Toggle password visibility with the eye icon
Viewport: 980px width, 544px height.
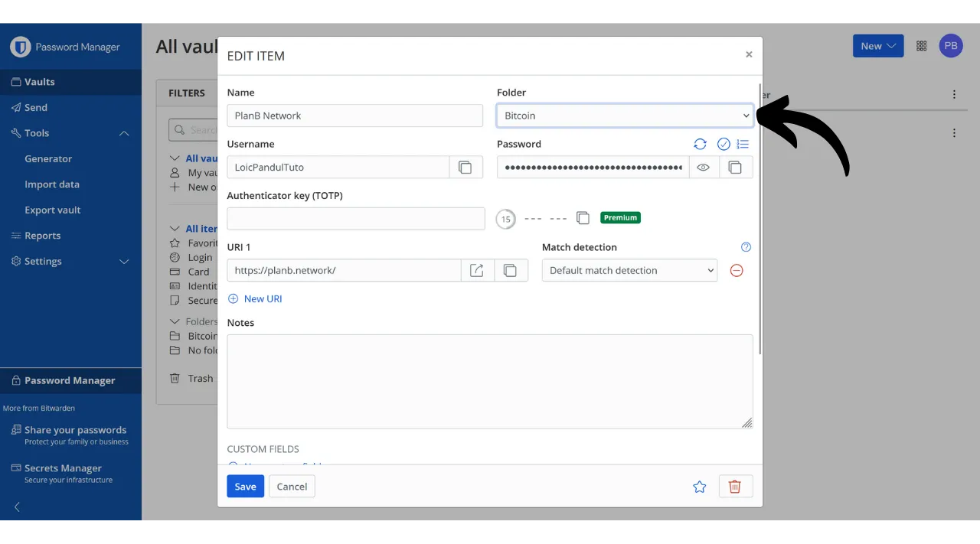(x=704, y=168)
